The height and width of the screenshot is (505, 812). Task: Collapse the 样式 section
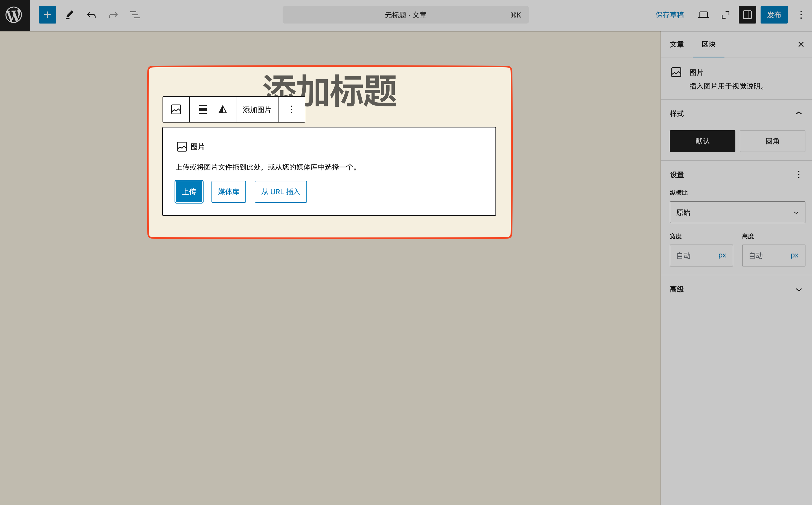[x=799, y=114]
